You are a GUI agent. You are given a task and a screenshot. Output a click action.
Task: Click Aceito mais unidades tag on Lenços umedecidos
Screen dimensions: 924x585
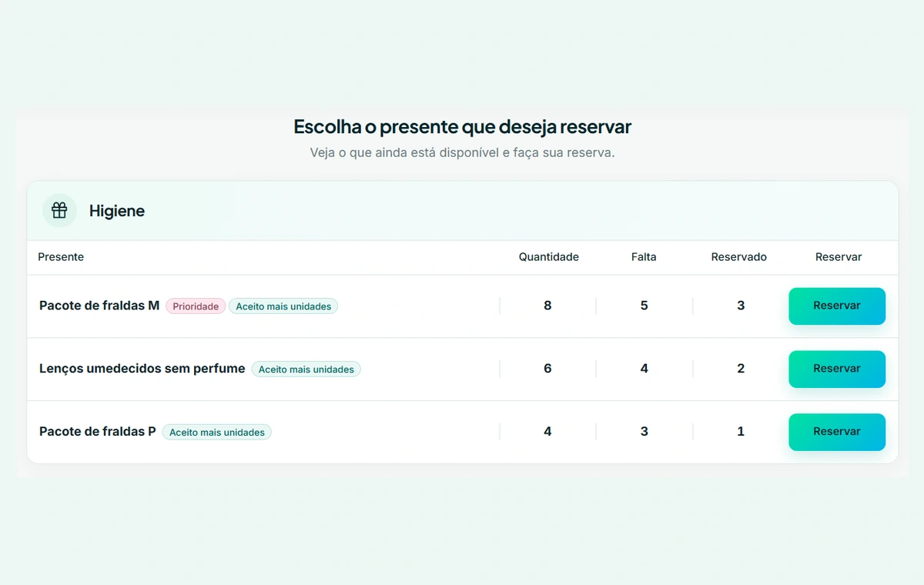tap(306, 369)
